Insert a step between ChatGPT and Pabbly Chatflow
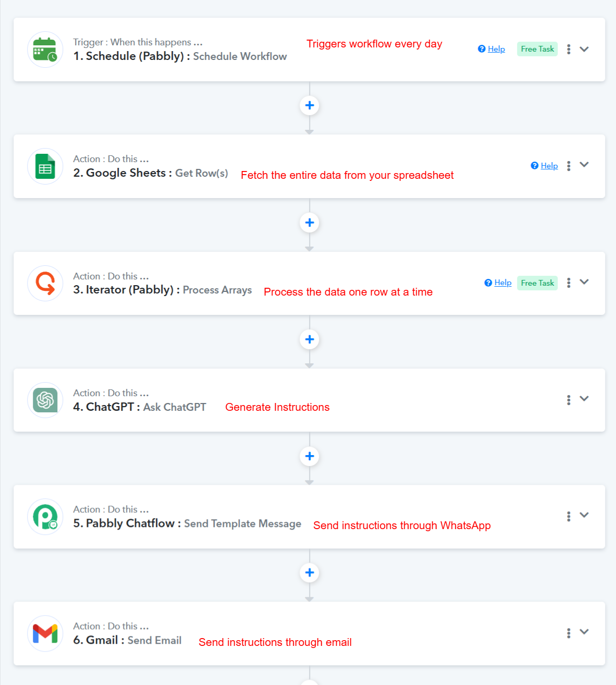The image size is (616, 685). pyautogui.click(x=310, y=456)
